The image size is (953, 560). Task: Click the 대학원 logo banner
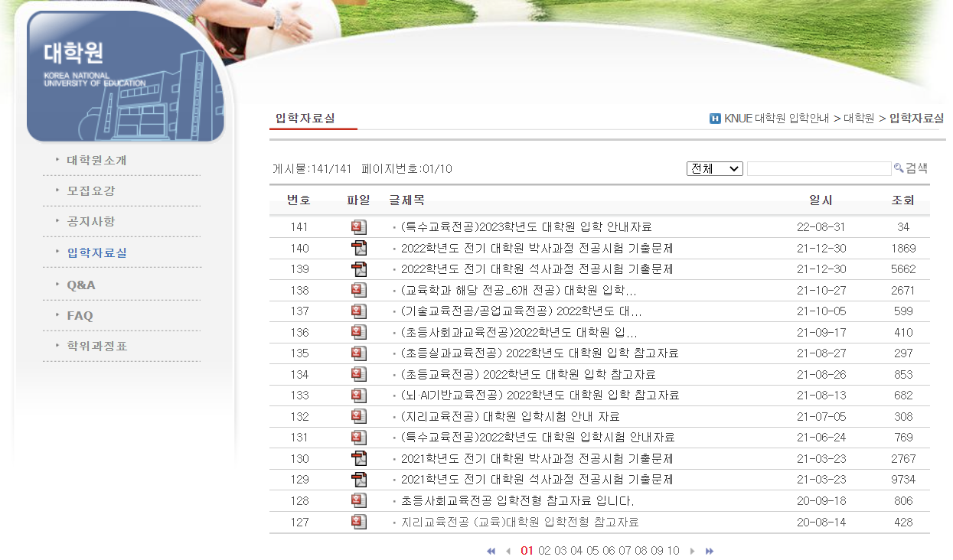(126, 77)
